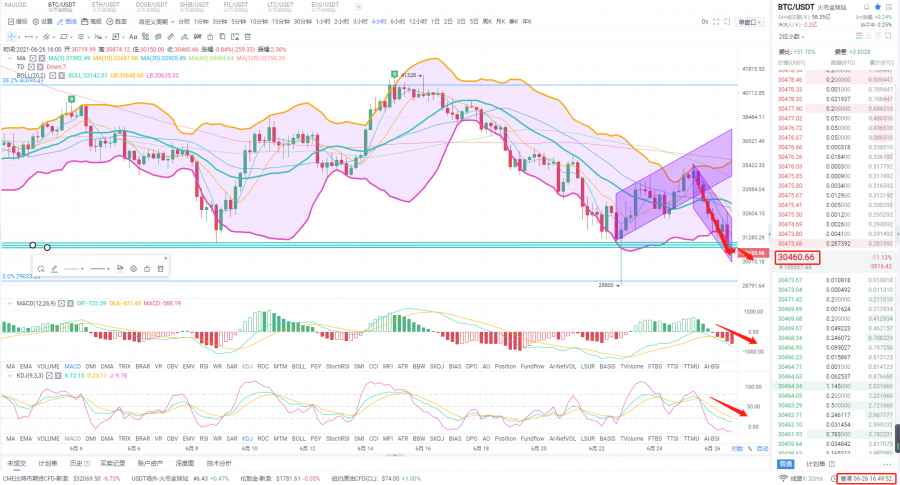
Task: Open the indicators button in top toolbar
Action: [x=17, y=22]
